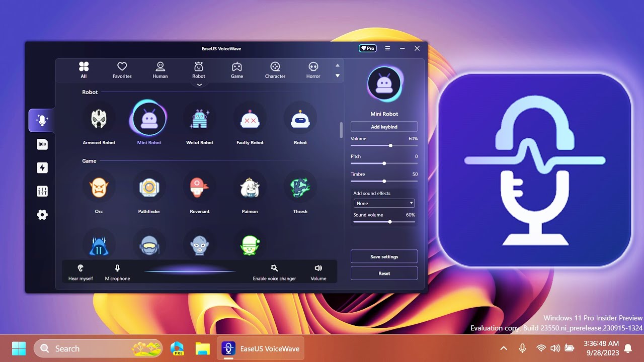Pick the green helmet voice avatar
Screen dimensions: 644x362
click(250, 245)
